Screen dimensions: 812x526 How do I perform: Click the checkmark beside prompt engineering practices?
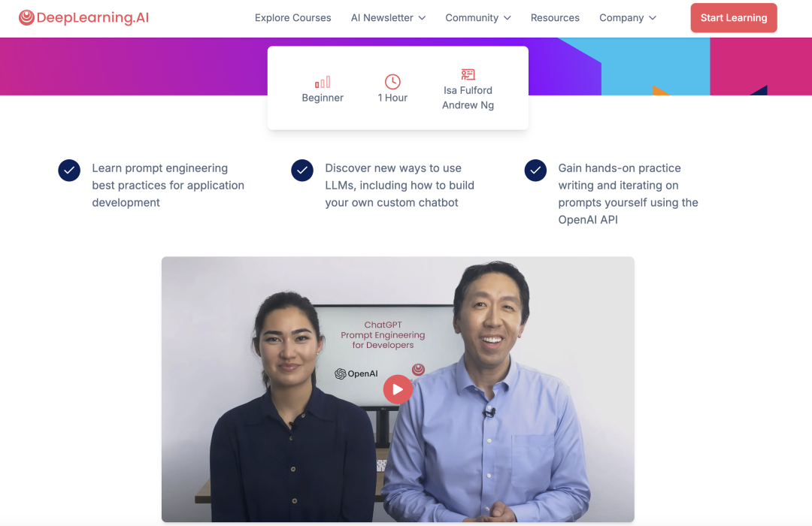click(69, 171)
